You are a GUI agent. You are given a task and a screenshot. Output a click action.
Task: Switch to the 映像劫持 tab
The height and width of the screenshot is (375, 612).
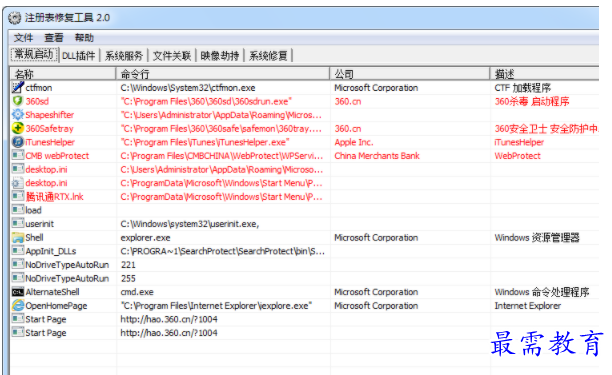coord(220,56)
